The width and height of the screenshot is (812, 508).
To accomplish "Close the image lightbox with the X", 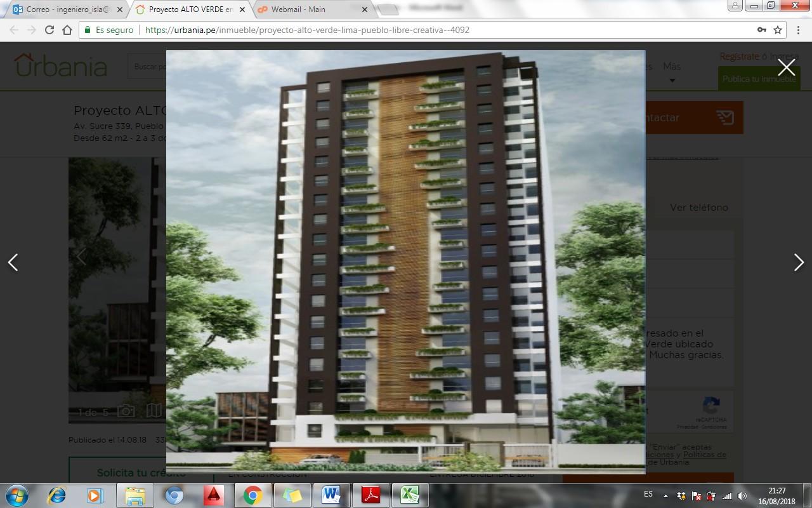I will pyautogui.click(x=786, y=67).
